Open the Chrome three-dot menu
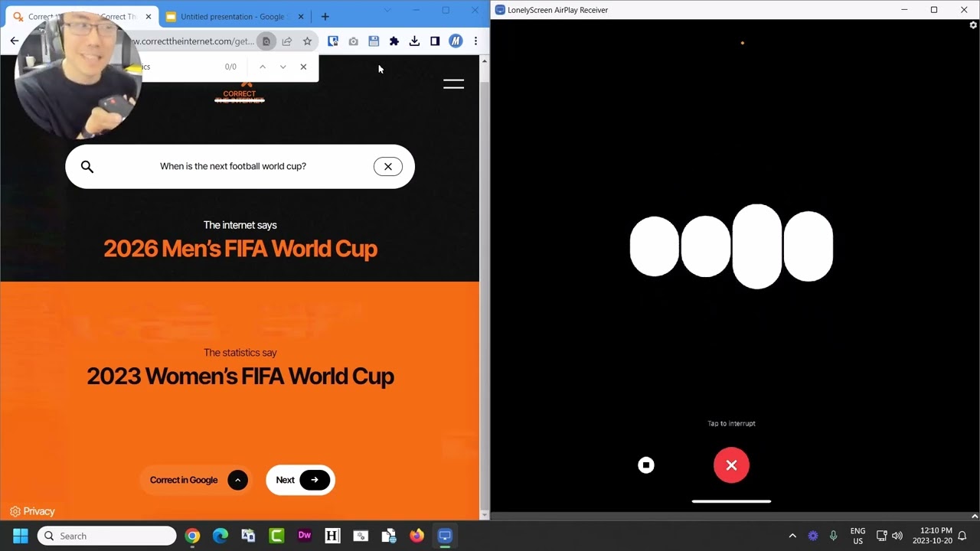980x551 pixels. [475, 41]
